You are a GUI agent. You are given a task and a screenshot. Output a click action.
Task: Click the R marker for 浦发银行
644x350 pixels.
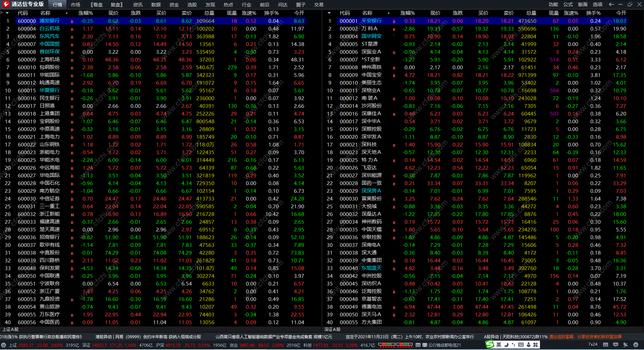tap(72, 21)
